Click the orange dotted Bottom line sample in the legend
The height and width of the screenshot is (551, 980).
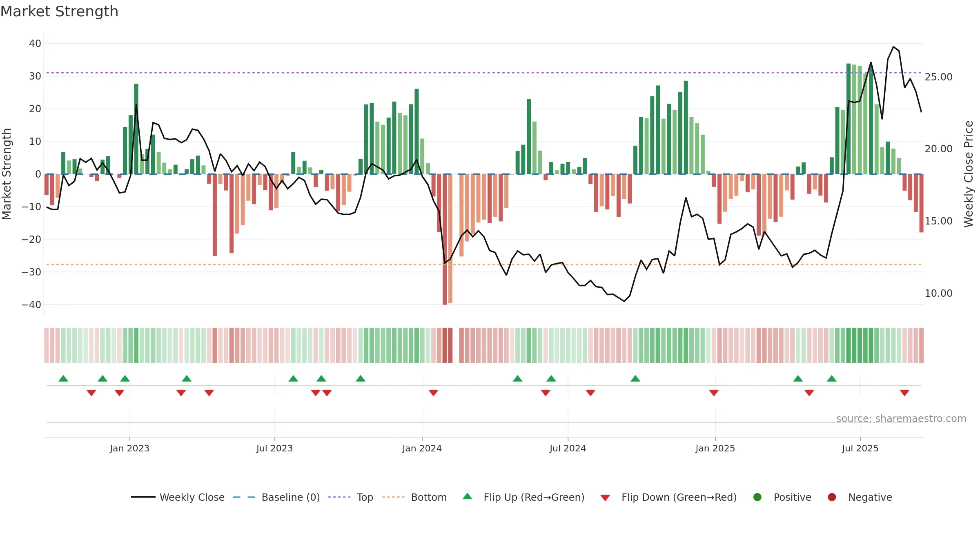tap(394, 497)
